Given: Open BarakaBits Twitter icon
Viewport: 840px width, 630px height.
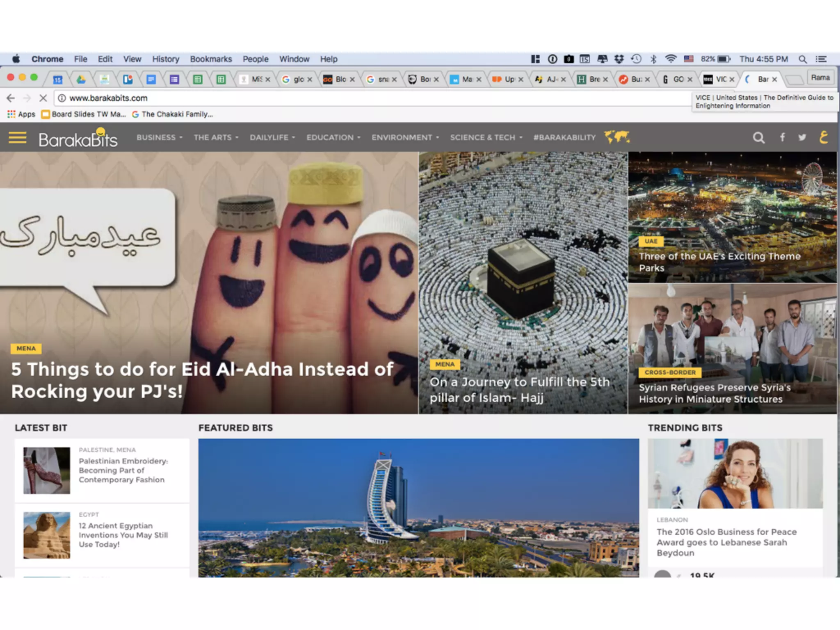Looking at the screenshot, I should pos(802,137).
